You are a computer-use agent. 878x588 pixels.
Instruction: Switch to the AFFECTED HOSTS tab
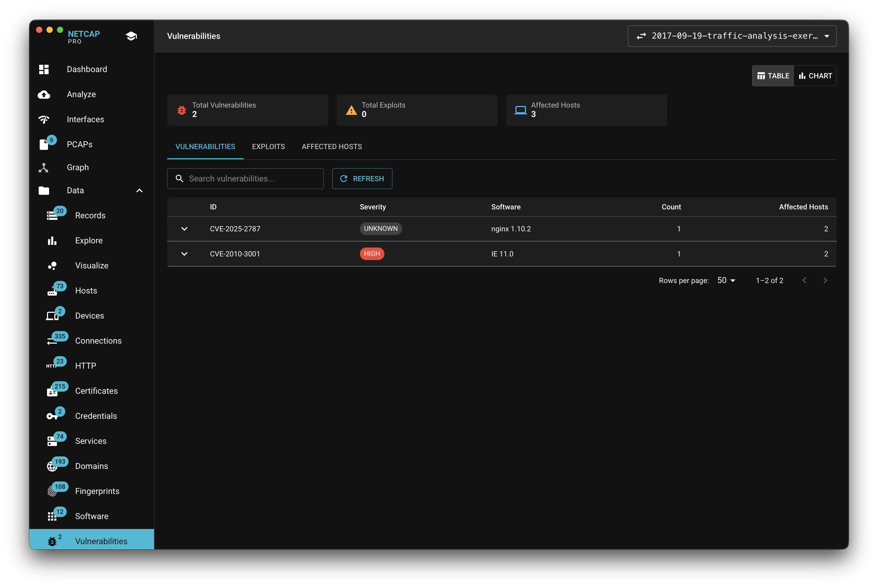(x=332, y=147)
